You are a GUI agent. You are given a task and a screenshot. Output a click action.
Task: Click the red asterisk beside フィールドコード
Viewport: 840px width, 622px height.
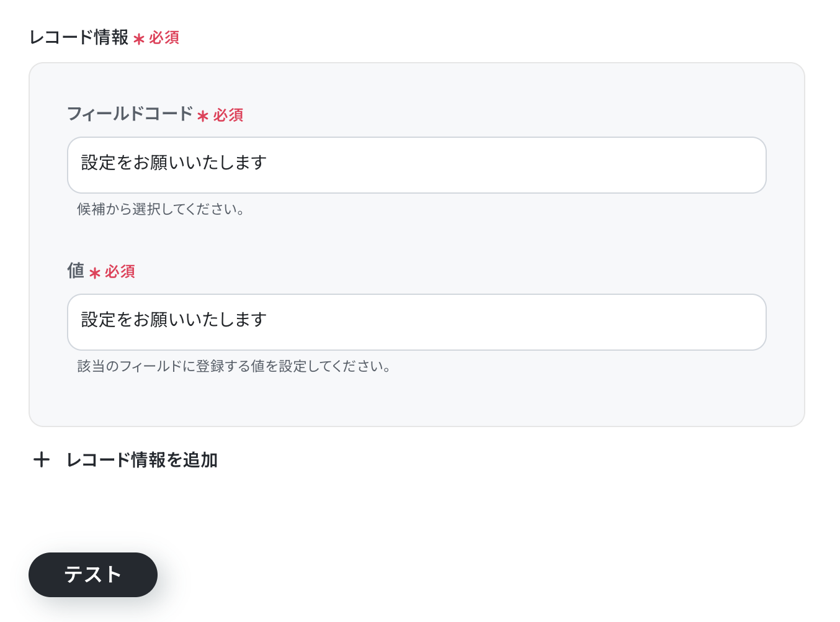pos(203,116)
